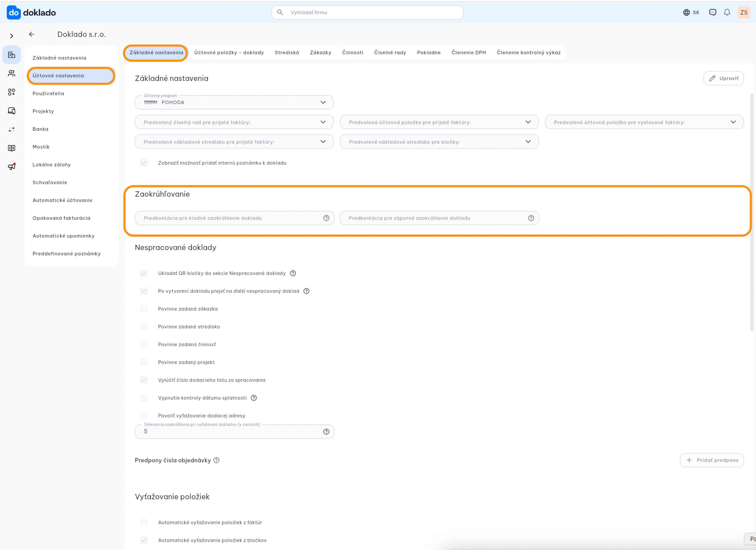Screen dimensions: 756x550
Task: Click the Upraviť edit button
Action: coord(723,78)
